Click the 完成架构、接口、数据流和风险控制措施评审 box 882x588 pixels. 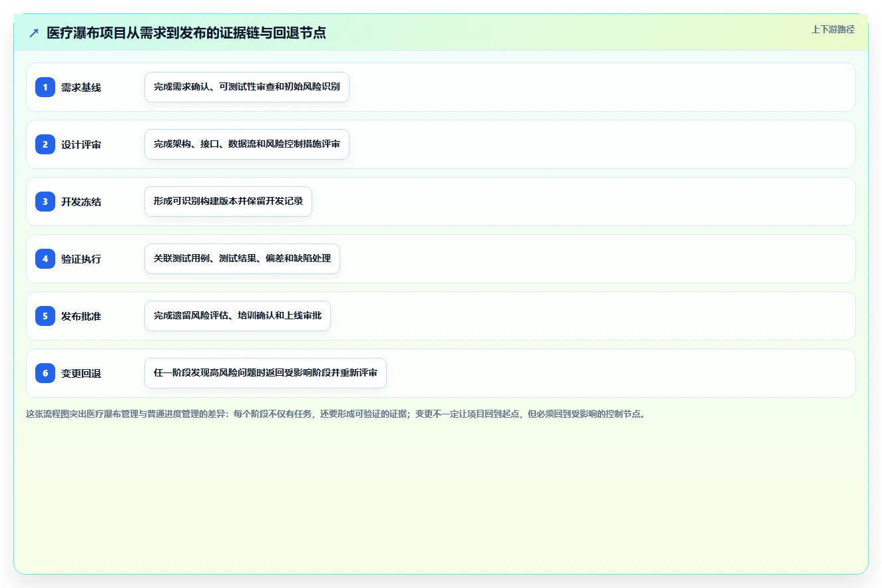click(247, 144)
